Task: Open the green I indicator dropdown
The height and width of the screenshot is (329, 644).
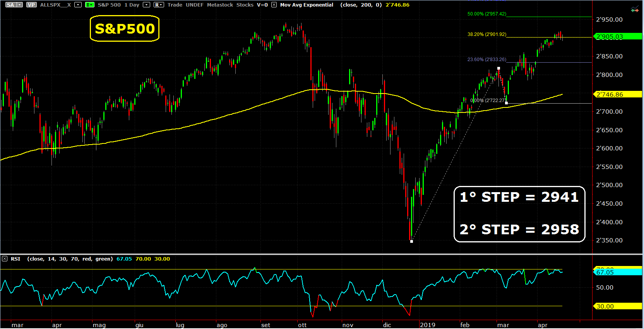Action: [x=90, y=5]
